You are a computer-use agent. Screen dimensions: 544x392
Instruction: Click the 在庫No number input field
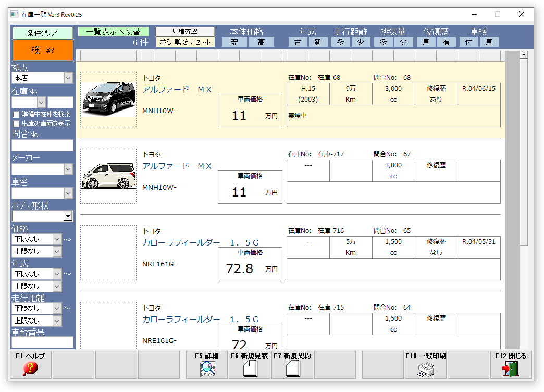tap(60, 102)
